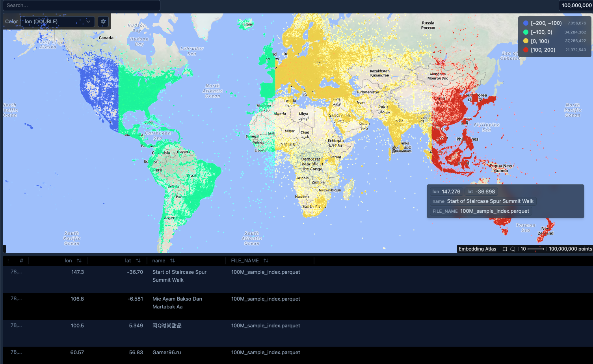Image resolution: width=593 pixels, height=364 pixels.
Task: Toggle the [-200, -100) blue legend category
Action: [546, 23]
